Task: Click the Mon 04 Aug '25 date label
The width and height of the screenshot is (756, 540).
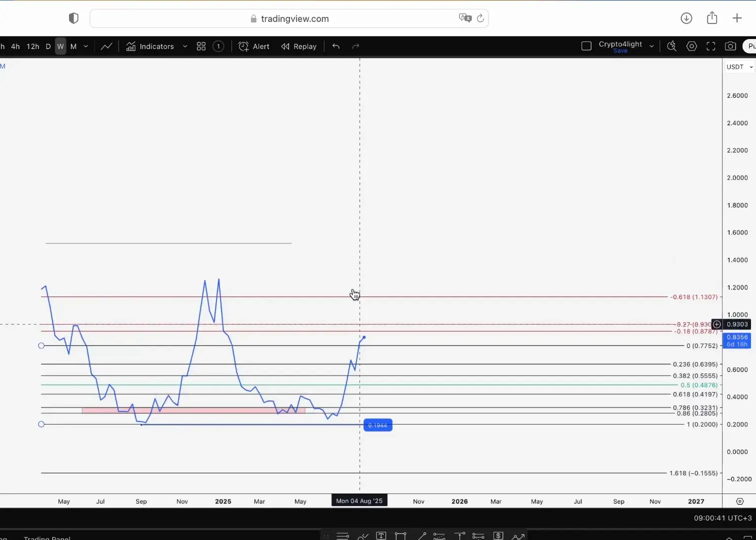Action: [359, 500]
